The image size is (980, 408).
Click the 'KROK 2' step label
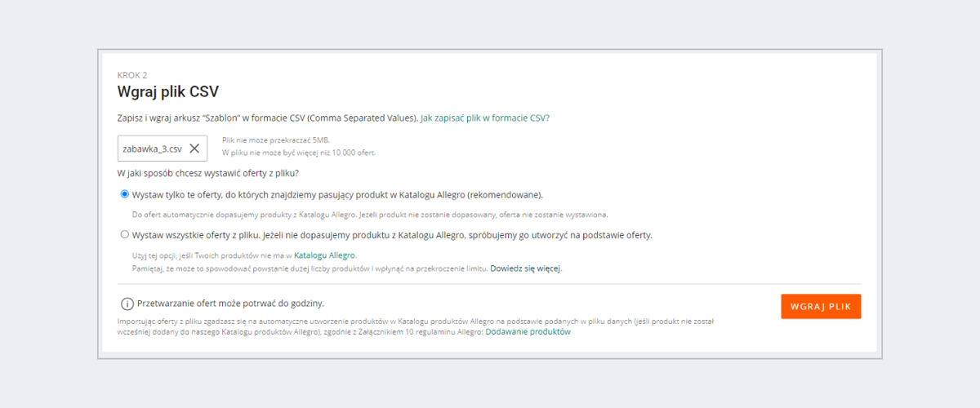pos(132,75)
